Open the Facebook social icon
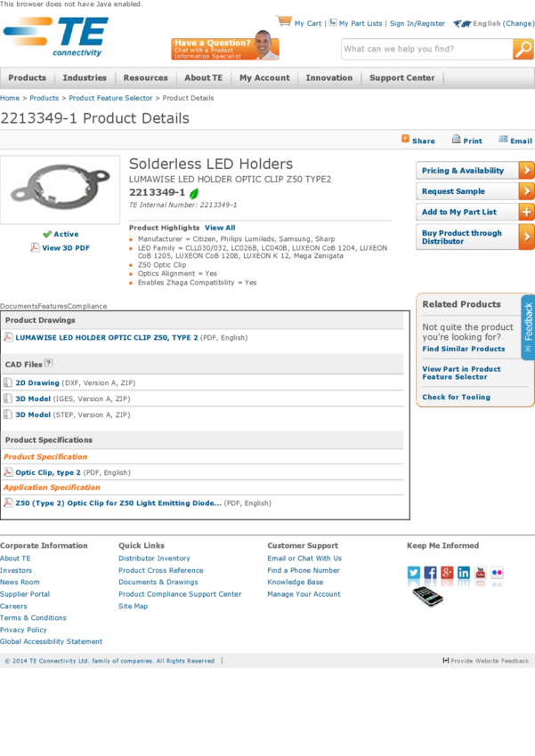Image resolution: width=535 pixels, height=756 pixels. point(430,572)
